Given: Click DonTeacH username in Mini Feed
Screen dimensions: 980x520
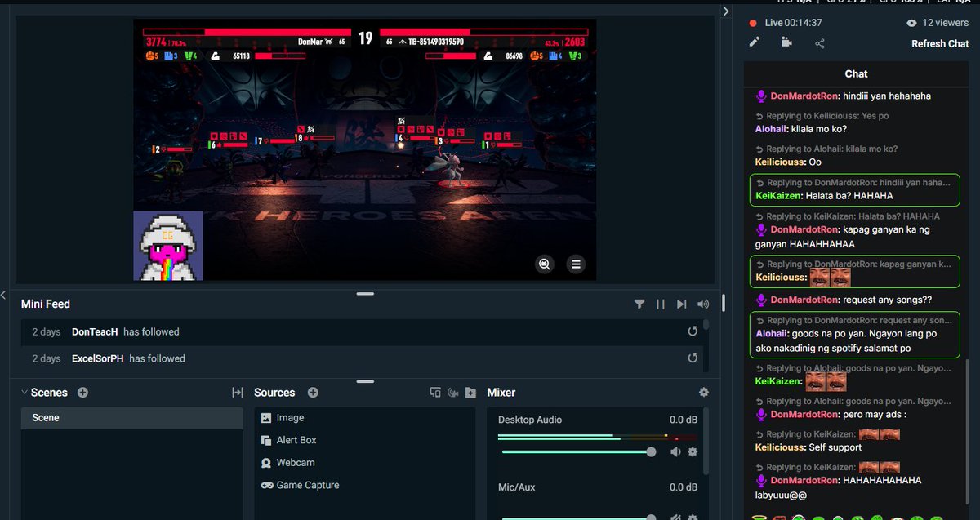Looking at the screenshot, I should pyautogui.click(x=95, y=331).
